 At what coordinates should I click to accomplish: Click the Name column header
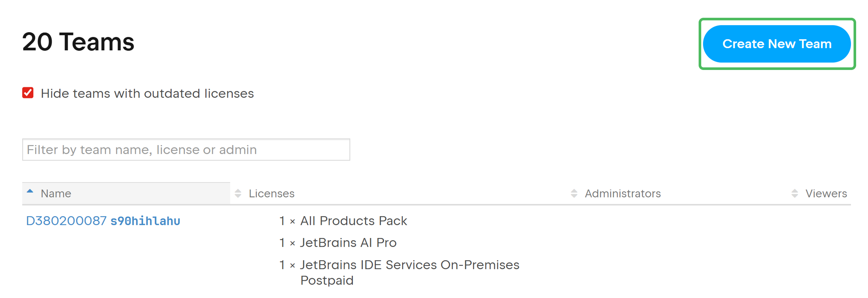[56, 193]
